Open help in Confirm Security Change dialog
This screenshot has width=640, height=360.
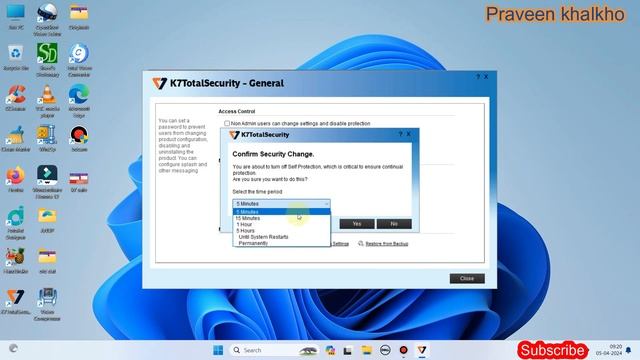[400, 134]
